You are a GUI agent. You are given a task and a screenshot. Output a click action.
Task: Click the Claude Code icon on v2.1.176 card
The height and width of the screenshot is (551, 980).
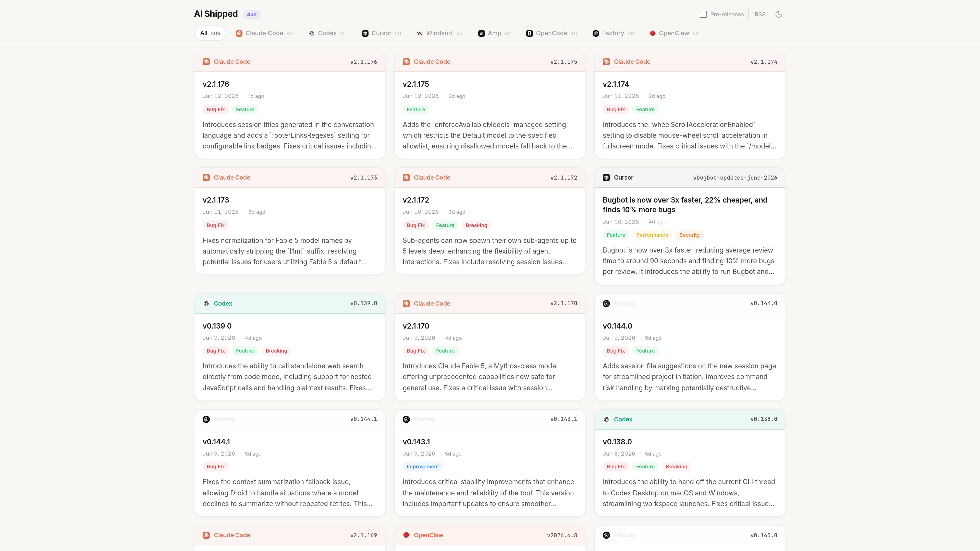coord(206,61)
